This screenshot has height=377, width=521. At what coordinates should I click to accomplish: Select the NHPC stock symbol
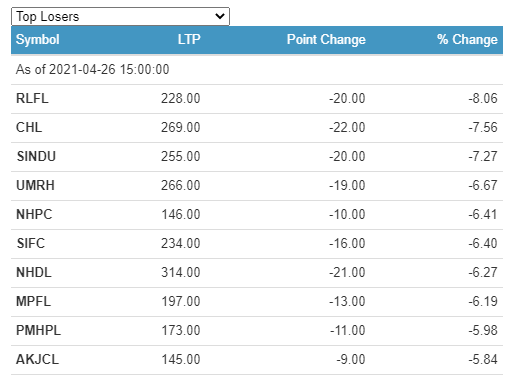34,215
